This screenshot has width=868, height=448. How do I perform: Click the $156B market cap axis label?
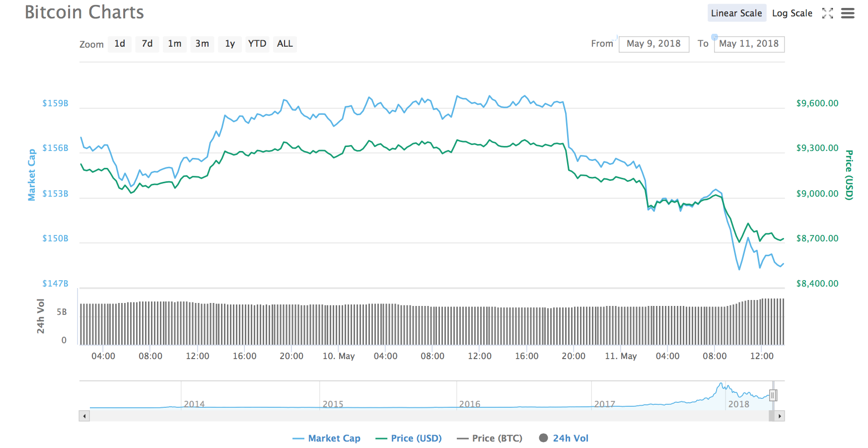click(55, 148)
